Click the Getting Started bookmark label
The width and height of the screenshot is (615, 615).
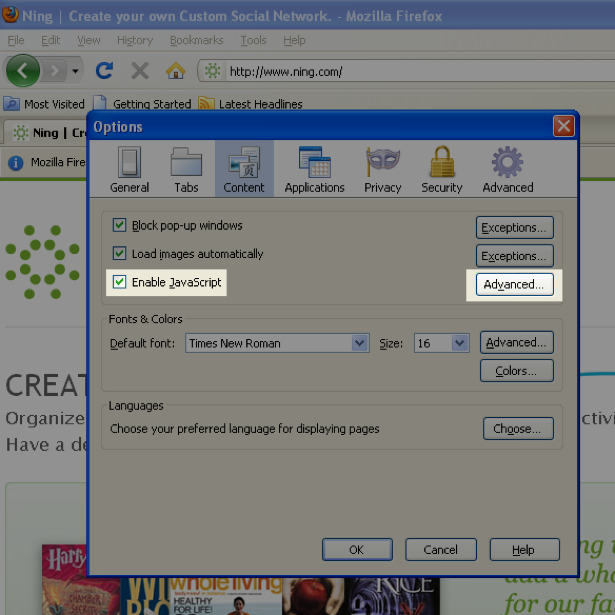[152, 104]
